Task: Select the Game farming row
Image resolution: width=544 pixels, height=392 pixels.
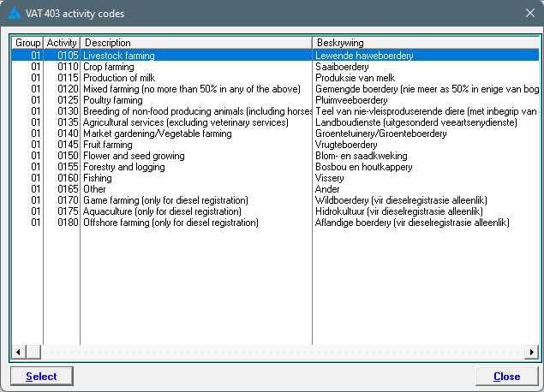Action: click(x=275, y=200)
